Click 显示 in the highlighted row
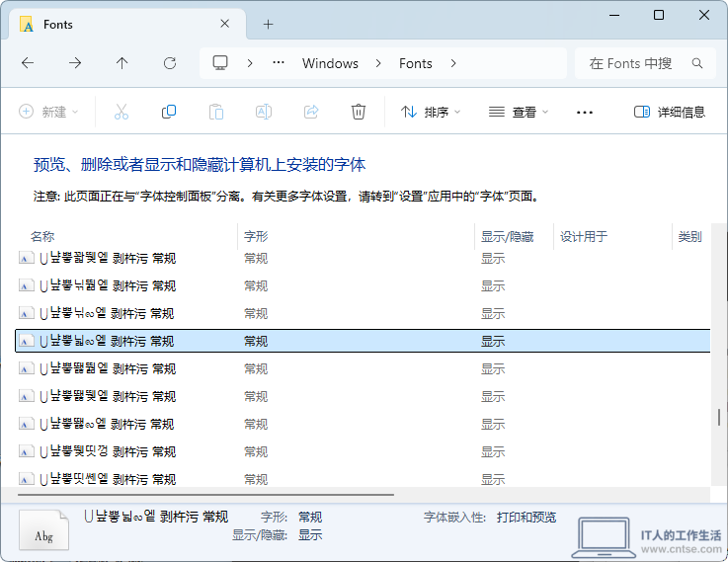 click(x=493, y=342)
